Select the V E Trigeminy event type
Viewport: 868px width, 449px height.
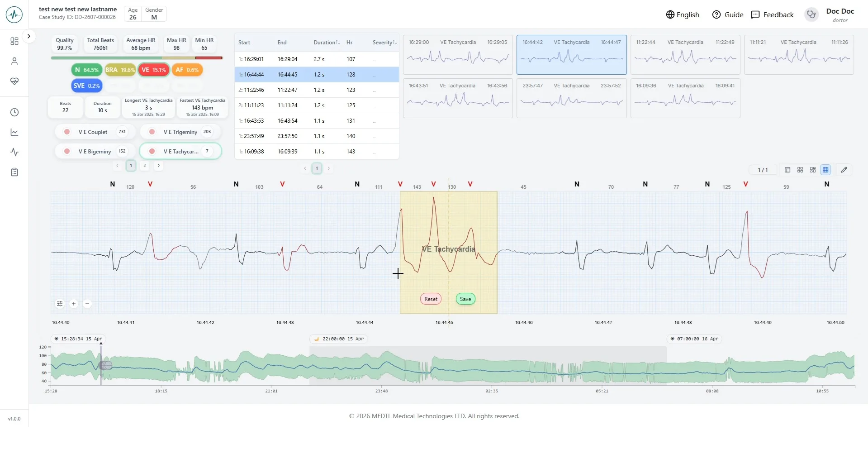click(x=180, y=132)
